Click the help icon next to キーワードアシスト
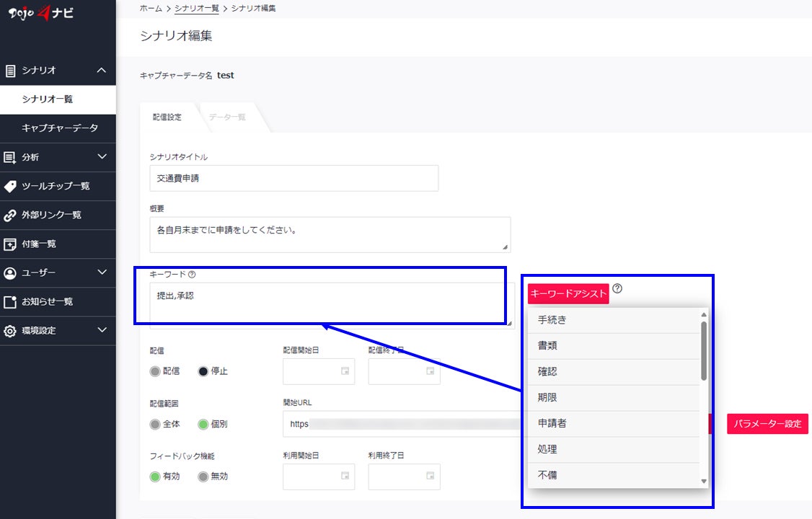This screenshot has width=812, height=519. tap(617, 288)
